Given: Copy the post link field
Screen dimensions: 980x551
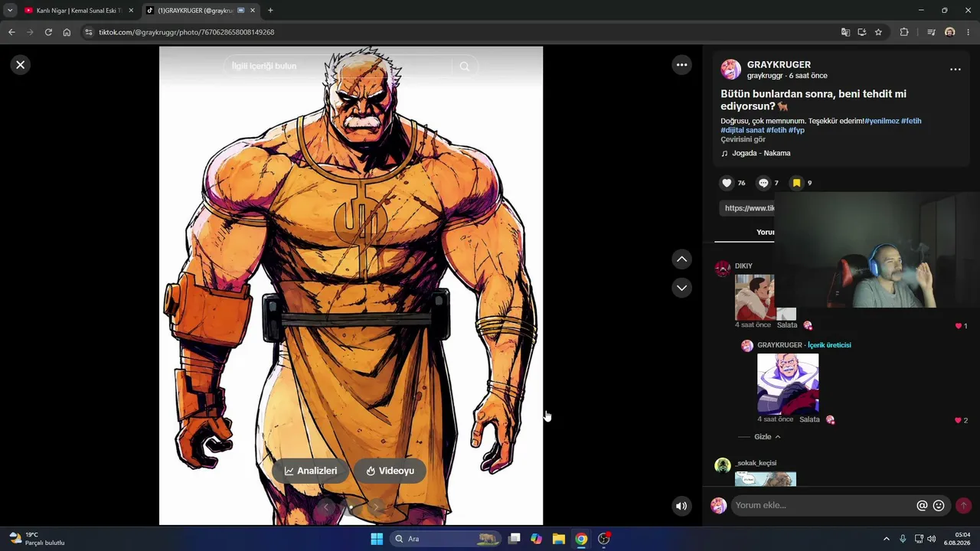Looking at the screenshot, I should [749, 208].
